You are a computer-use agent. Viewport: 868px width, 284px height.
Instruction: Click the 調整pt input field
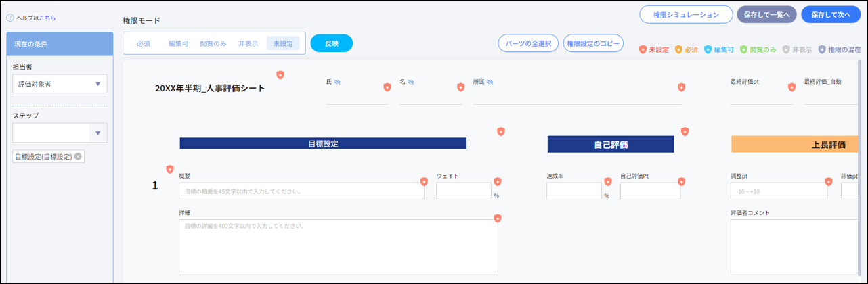779,191
